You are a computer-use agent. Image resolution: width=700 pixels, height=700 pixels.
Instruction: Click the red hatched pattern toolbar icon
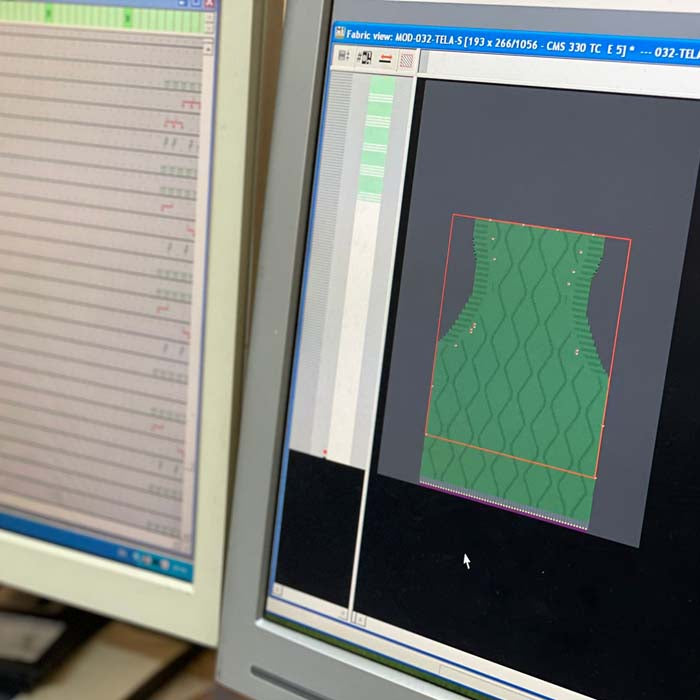(x=407, y=60)
